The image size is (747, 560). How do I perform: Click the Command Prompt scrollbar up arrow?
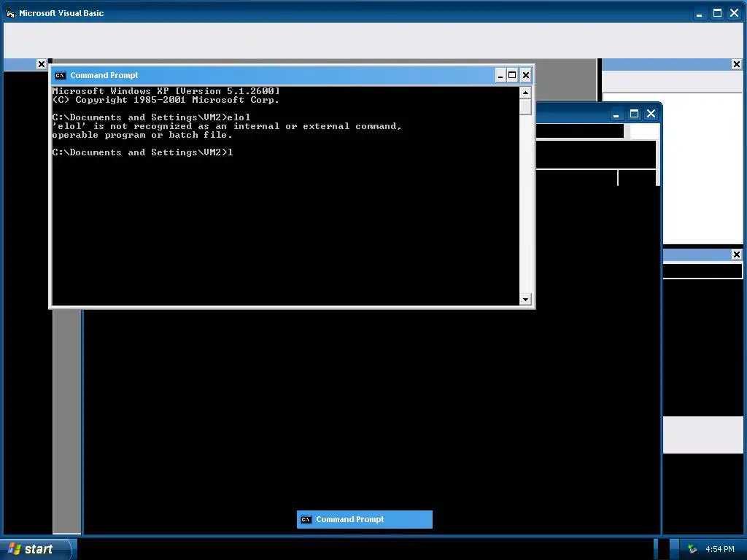pyautogui.click(x=525, y=93)
